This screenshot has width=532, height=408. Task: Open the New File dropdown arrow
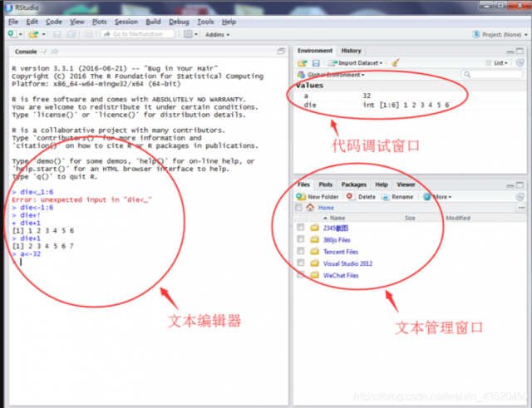pyautogui.click(x=20, y=35)
